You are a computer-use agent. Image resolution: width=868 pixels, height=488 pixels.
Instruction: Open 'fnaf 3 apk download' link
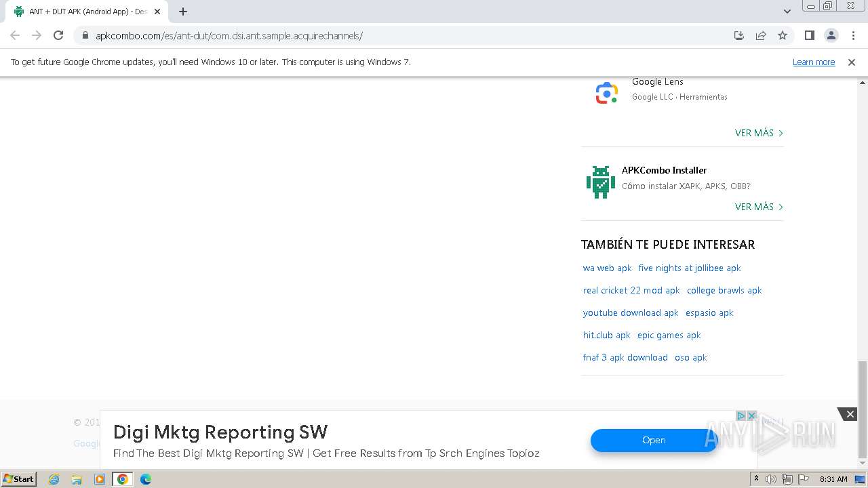point(625,357)
